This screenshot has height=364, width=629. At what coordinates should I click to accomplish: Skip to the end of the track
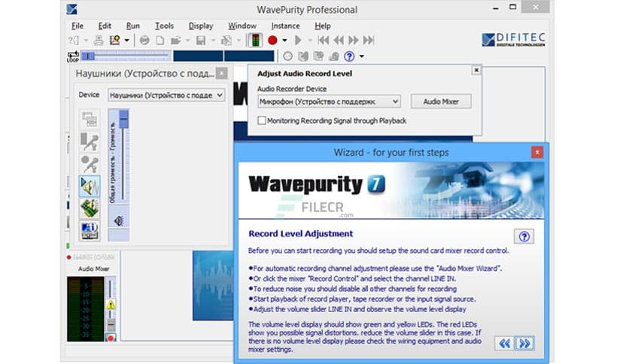click(369, 40)
